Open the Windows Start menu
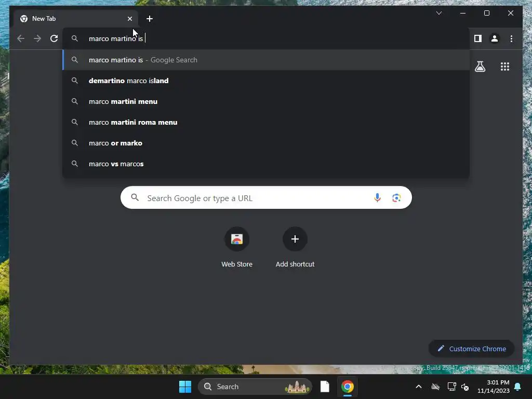This screenshot has width=532, height=399. [185, 387]
